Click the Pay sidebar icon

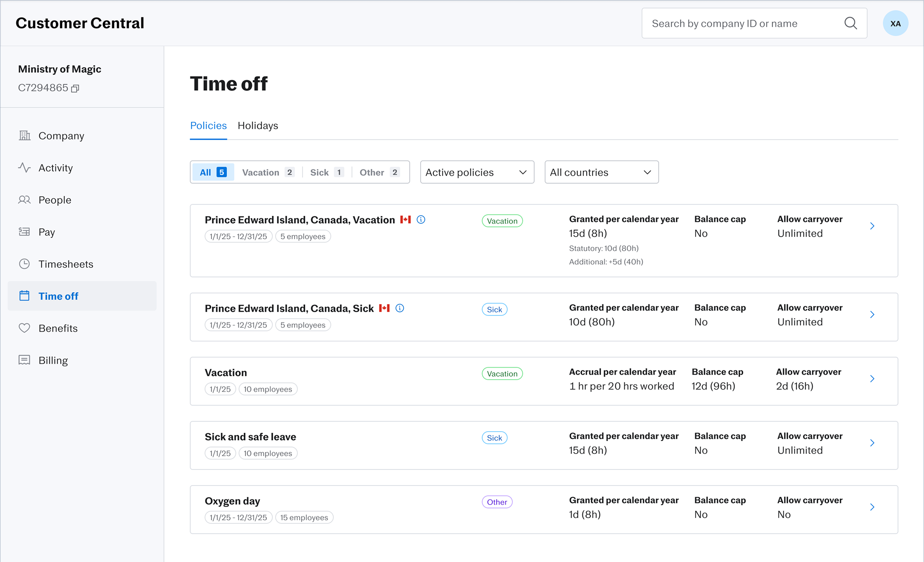(24, 232)
